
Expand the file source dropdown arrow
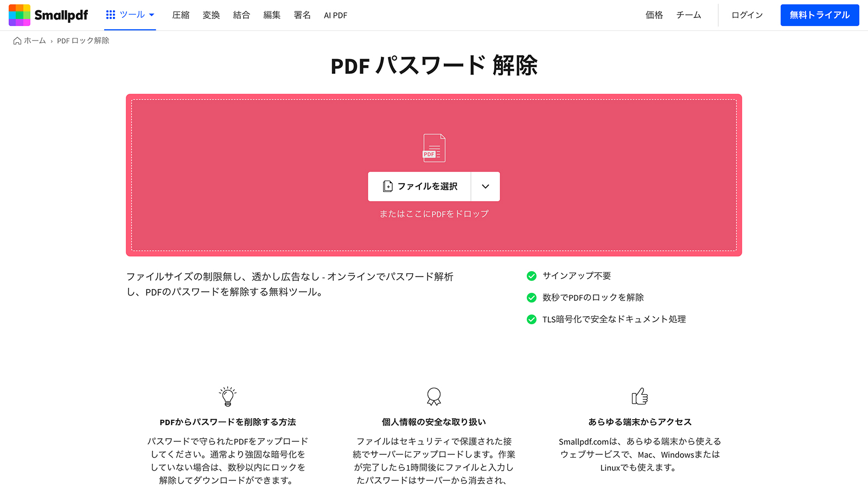tap(486, 187)
